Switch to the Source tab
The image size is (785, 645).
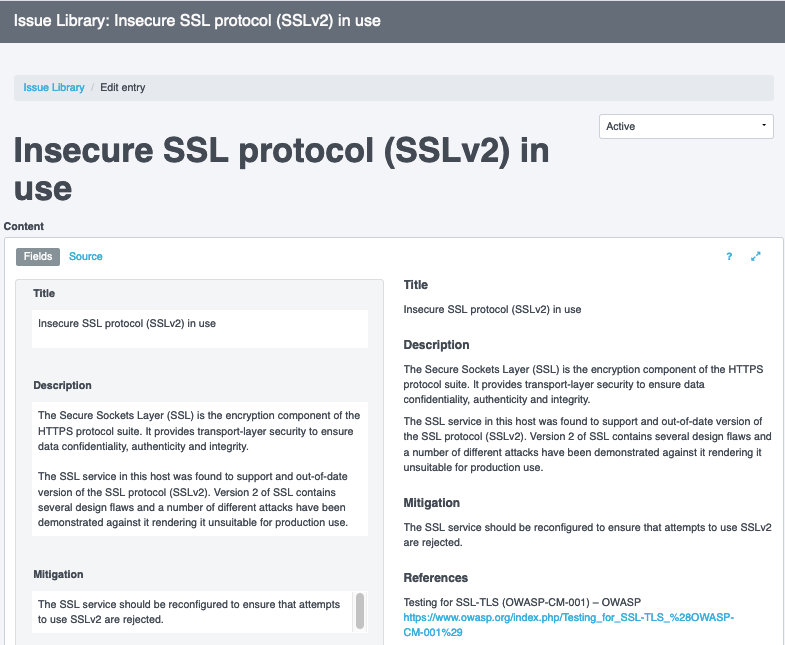86,256
